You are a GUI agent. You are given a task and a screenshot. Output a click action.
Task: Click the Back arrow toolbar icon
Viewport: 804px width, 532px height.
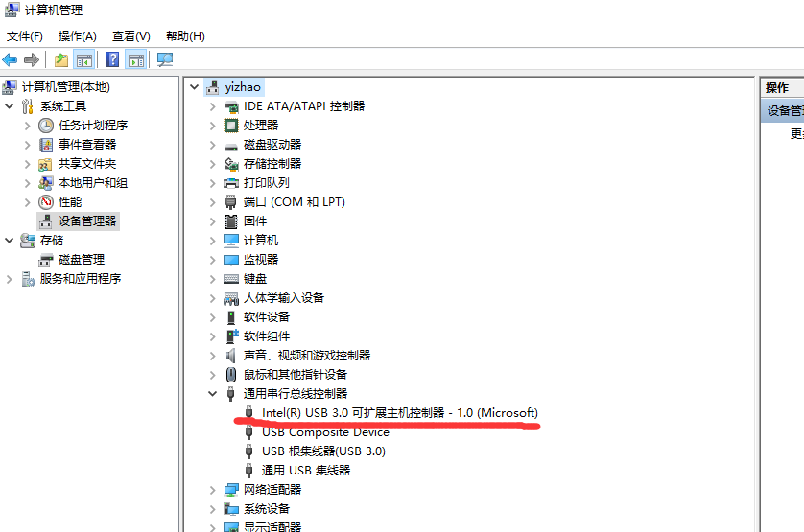10,60
